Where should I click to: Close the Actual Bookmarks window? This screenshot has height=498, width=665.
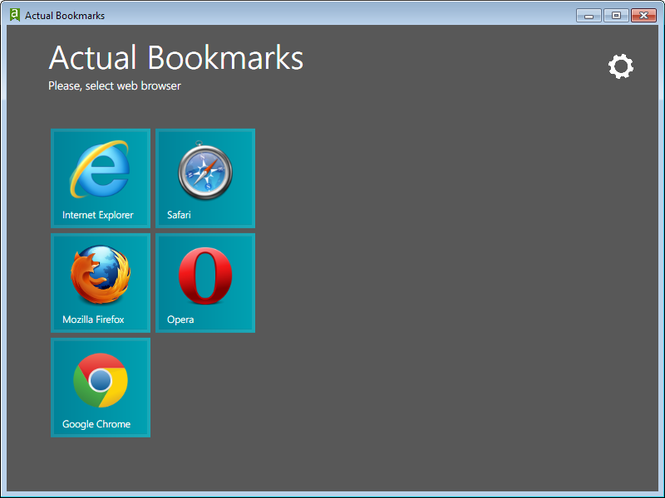643,15
